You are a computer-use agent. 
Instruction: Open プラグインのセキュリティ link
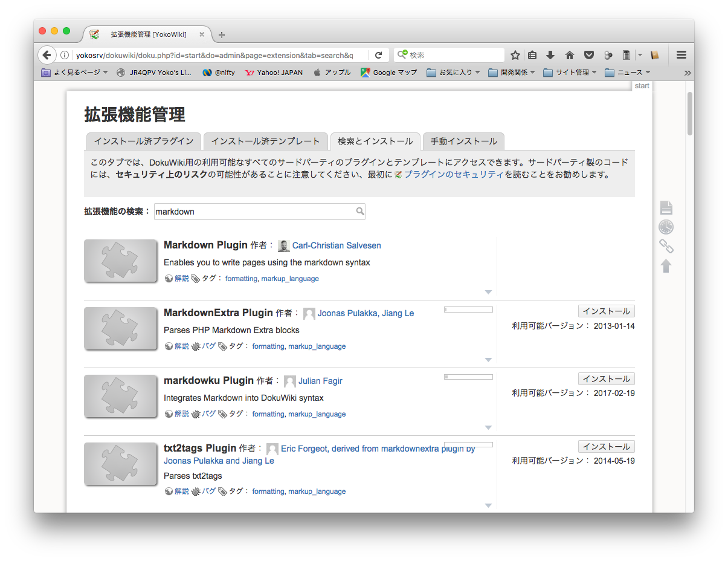(x=454, y=175)
